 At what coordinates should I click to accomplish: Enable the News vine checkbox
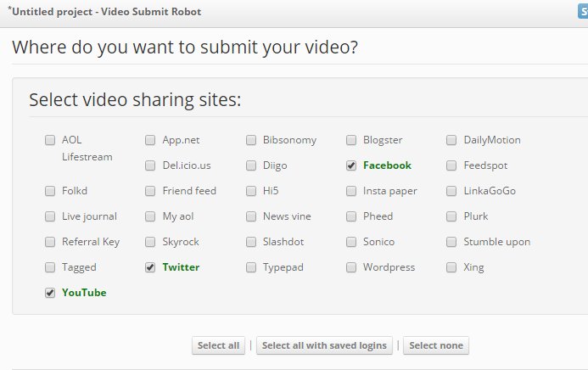[251, 216]
